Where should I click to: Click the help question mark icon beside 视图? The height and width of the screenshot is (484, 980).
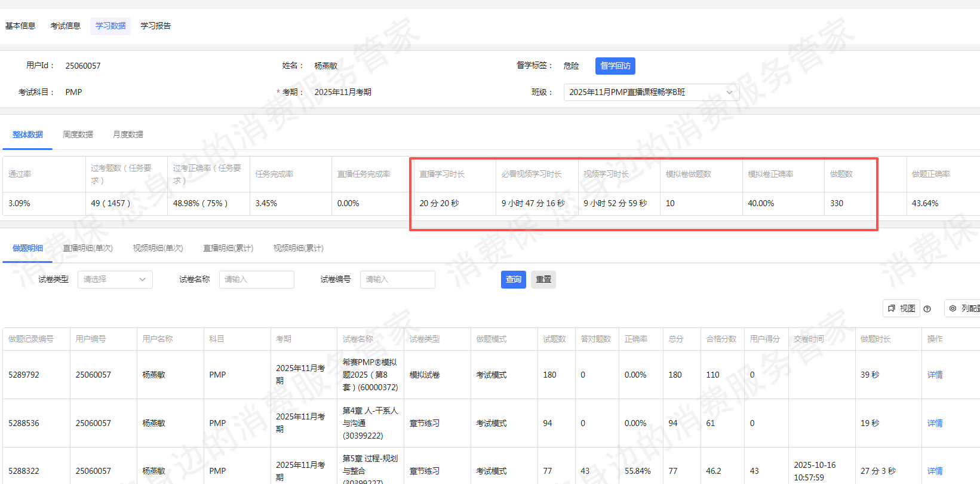(x=927, y=309)
